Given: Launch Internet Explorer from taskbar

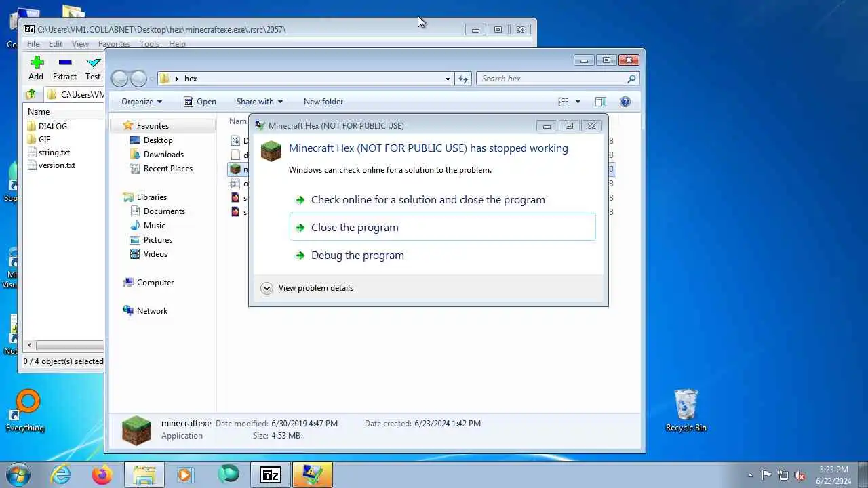Looking at the screenshot, I should (61, 474).
